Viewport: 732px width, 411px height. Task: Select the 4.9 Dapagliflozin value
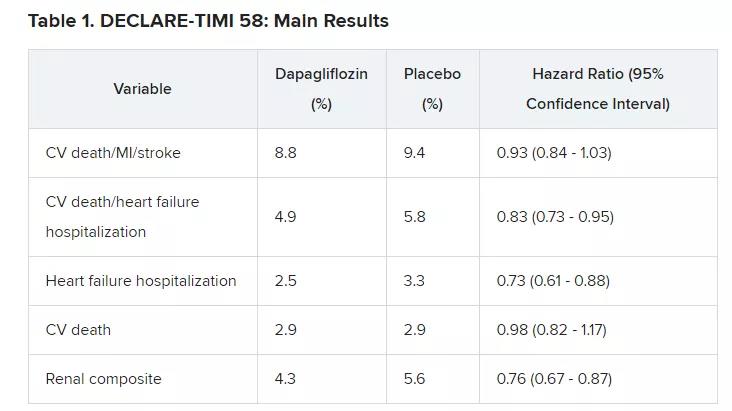click(x=286, y=217)
